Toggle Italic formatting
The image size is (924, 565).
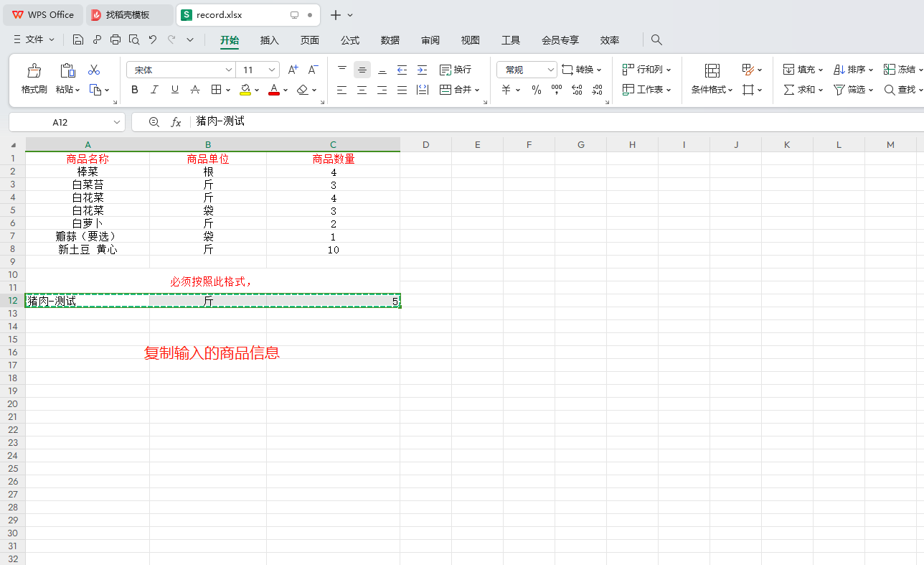(x=154, y=90)
